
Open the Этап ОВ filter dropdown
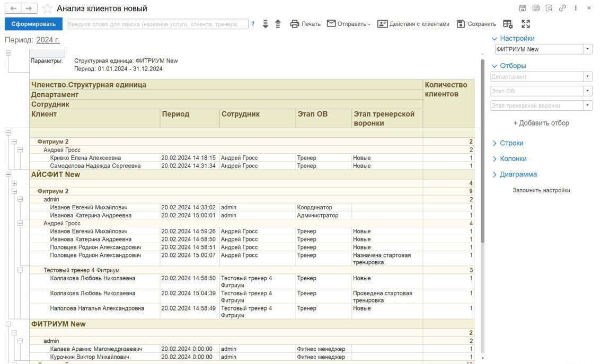588,91
